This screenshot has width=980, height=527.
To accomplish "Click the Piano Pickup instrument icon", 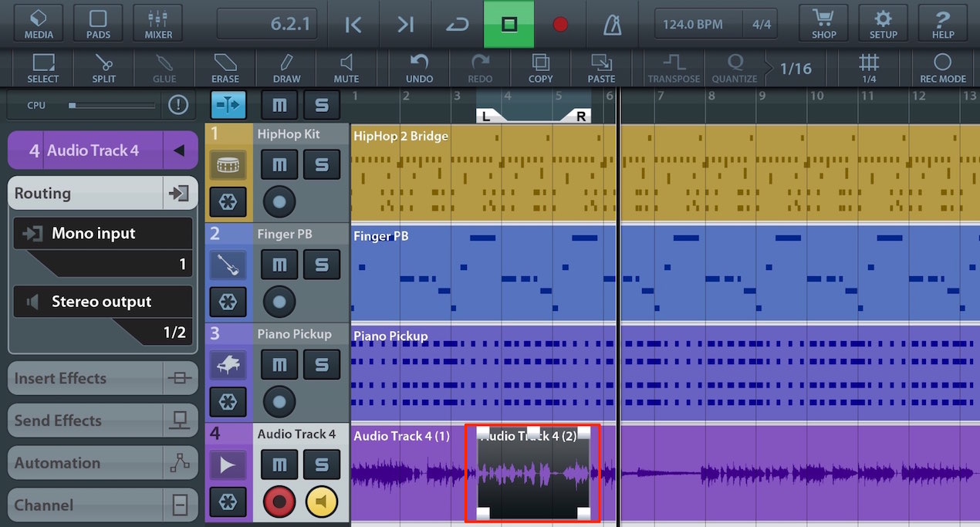I will (228, 364).
